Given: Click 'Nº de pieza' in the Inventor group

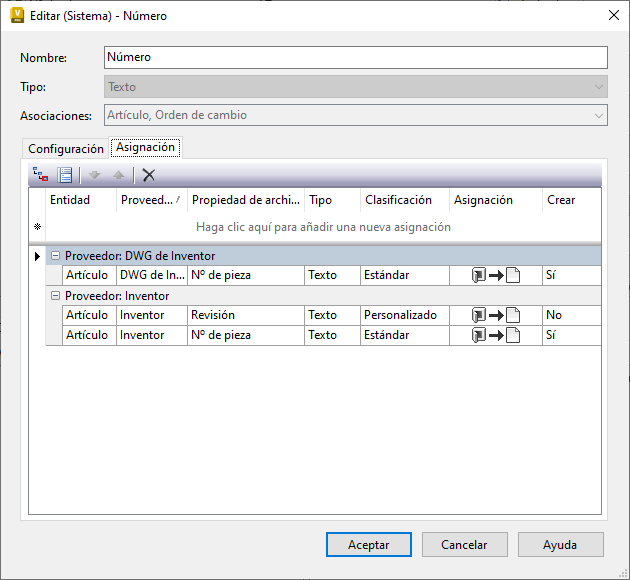Looking at the screenshot, I should click(x=246, y=335).
